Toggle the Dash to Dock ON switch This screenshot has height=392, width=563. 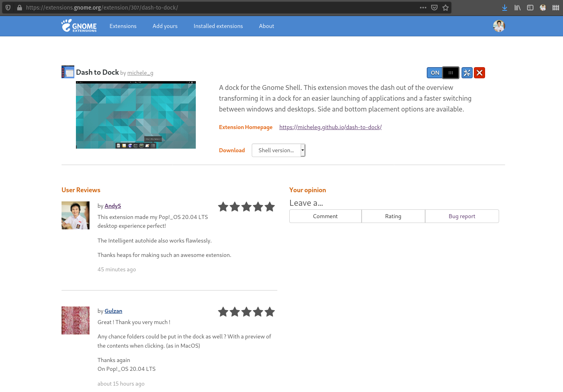click(443, 73)
